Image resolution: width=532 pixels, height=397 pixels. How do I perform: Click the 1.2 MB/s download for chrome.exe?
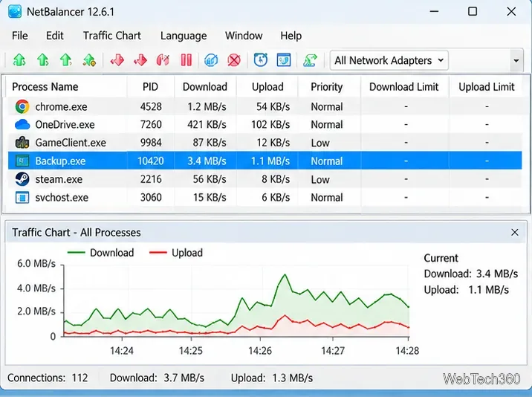pos(207,106)
